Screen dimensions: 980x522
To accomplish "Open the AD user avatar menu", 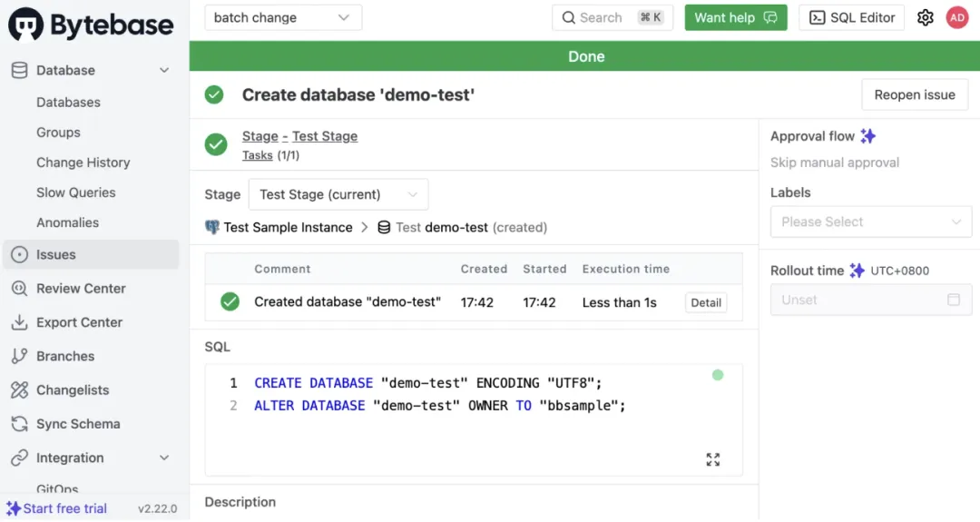I will pyautogui.click(x=956, y=17).
